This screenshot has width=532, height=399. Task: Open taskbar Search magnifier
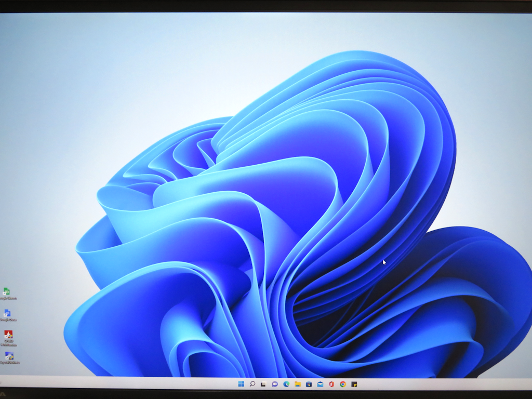tap(252, 384)
